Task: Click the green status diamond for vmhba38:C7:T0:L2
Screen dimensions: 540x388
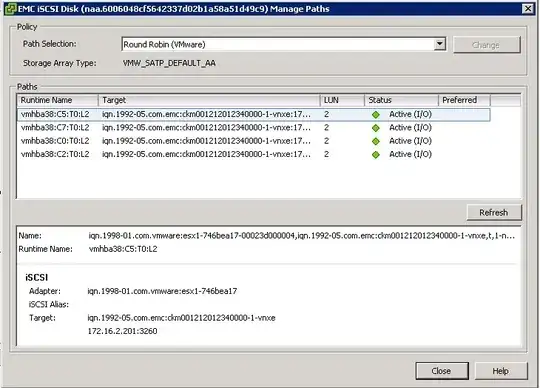Action: click(x=376, y=128)
